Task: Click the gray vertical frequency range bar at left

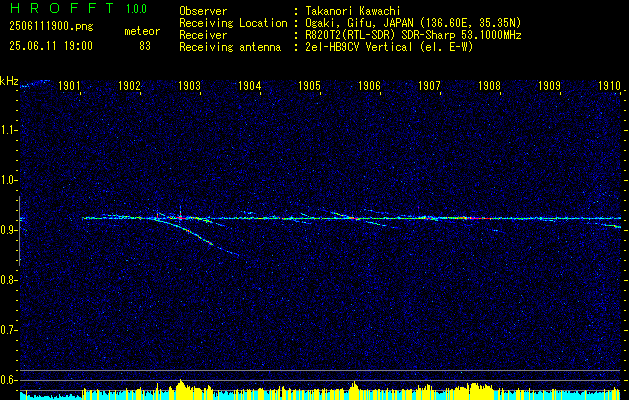Action: (x=19, y=231)
